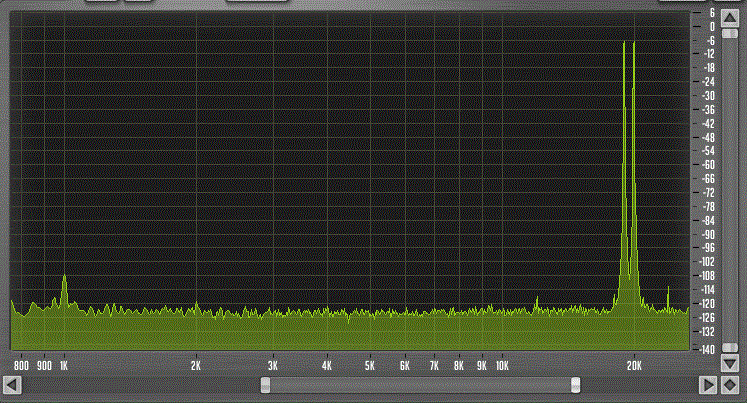Click the 900 frequency axis label
The width and height of the screenshot is (747, 403).
44,366
